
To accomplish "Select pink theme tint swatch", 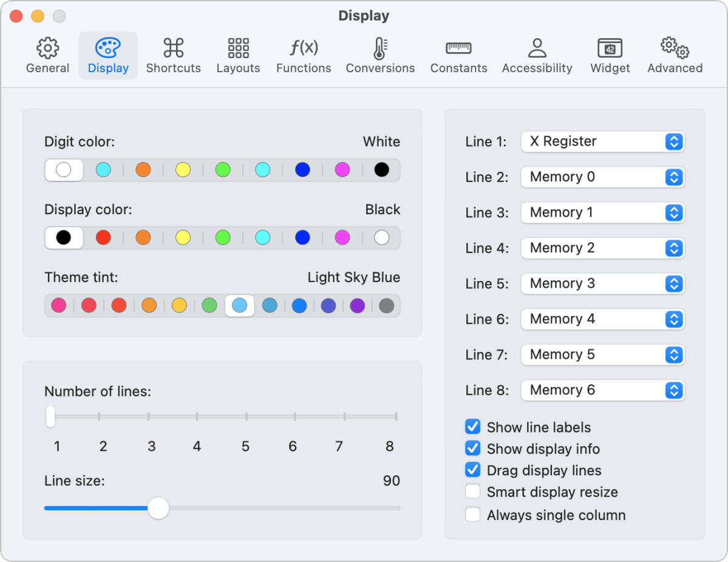I will tap(58, 306).
